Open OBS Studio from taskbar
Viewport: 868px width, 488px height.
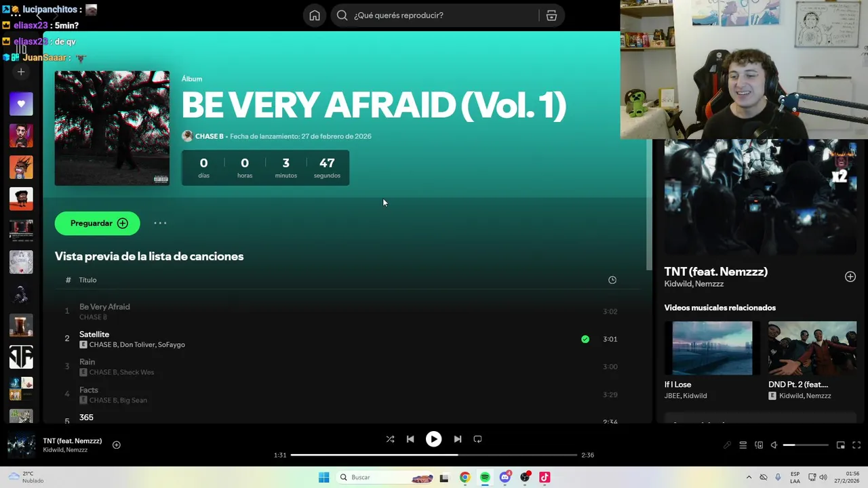click(525, 477)
